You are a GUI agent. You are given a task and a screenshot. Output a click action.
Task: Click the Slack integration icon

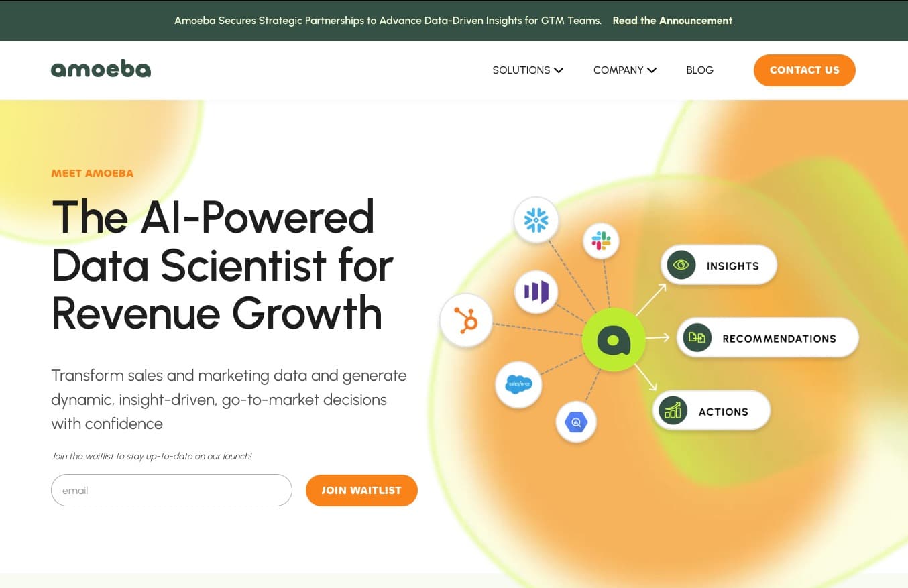601,241
